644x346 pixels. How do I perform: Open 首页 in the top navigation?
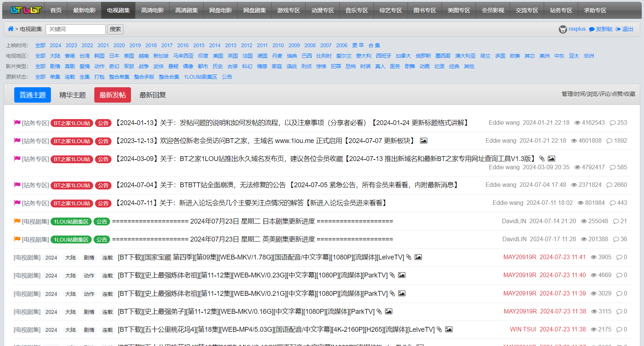[x=56, y=10]
